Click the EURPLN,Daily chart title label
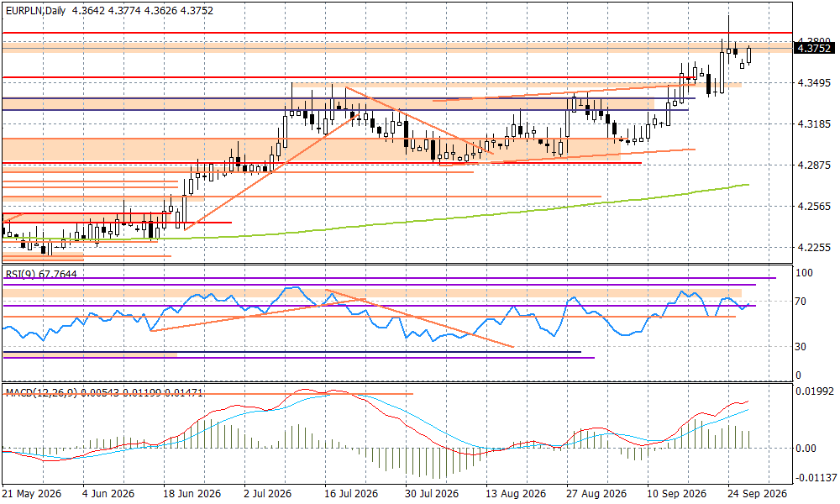This screenshot has height=504, width=840. (x=35, y=11)
